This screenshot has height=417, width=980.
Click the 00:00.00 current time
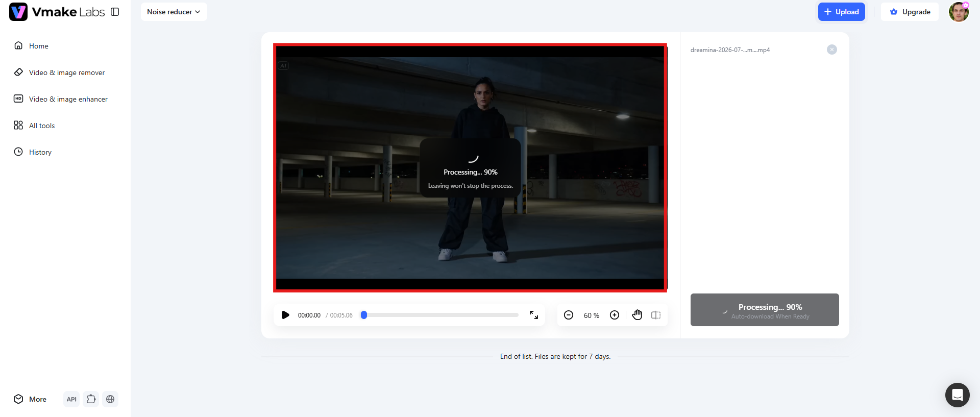coord(309,315)
